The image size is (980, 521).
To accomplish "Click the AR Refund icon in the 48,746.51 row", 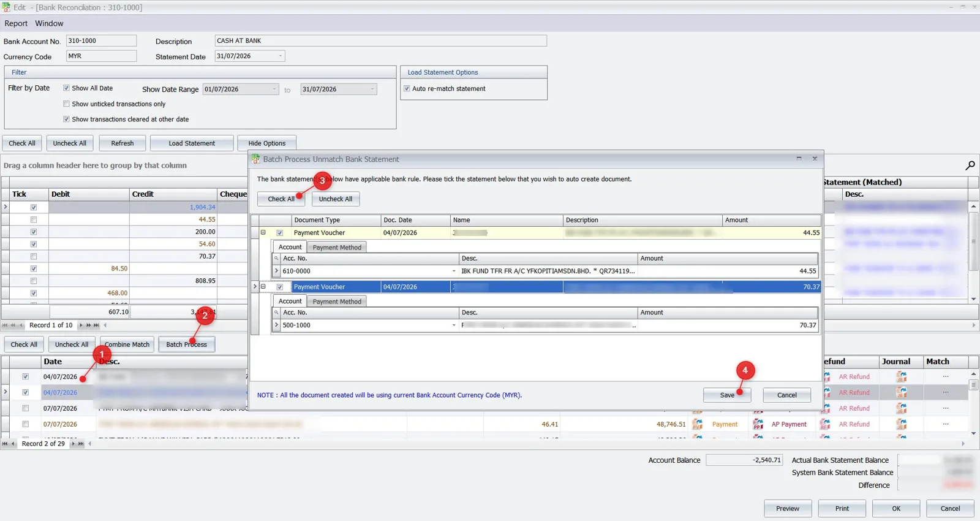I will coord(826,424).
